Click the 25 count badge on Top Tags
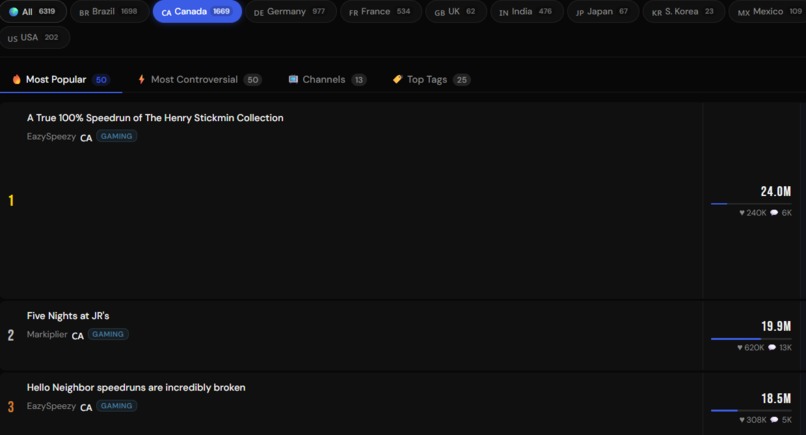 (462, 80)
